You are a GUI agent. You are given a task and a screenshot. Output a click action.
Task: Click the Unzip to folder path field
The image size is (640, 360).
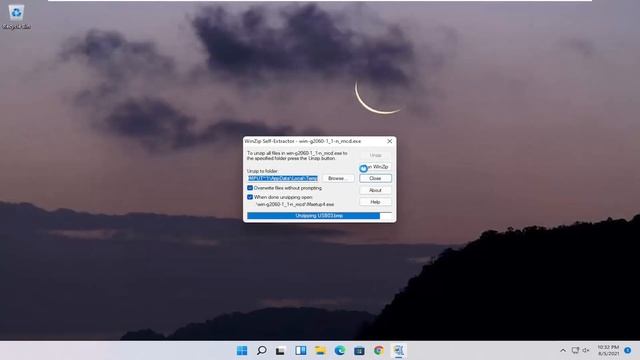tap(283, 178)
